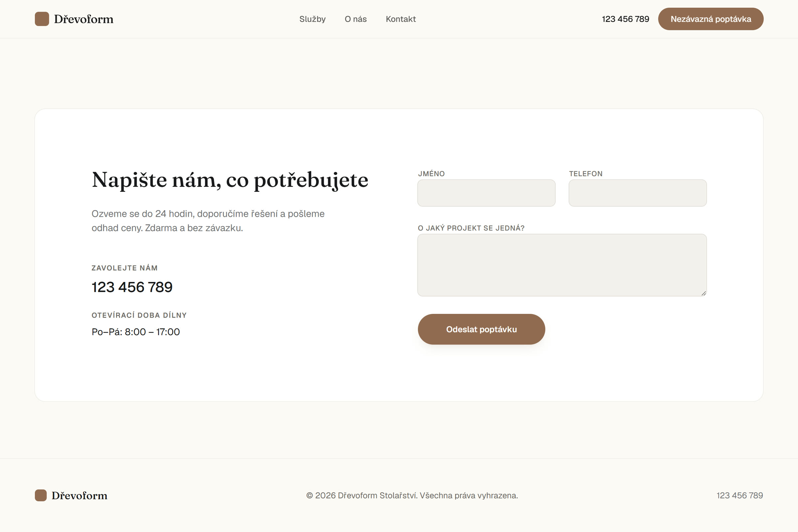Click the Telefon field label
The height and width of the screenshot is (532, 798).
click(586, 174)
